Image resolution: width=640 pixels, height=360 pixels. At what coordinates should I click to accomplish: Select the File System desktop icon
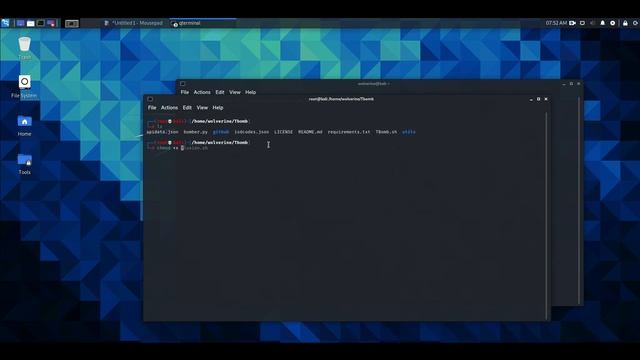tap(24, 87)
